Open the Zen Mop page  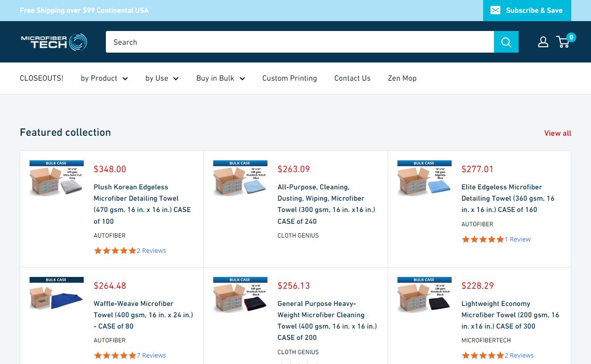402,78
